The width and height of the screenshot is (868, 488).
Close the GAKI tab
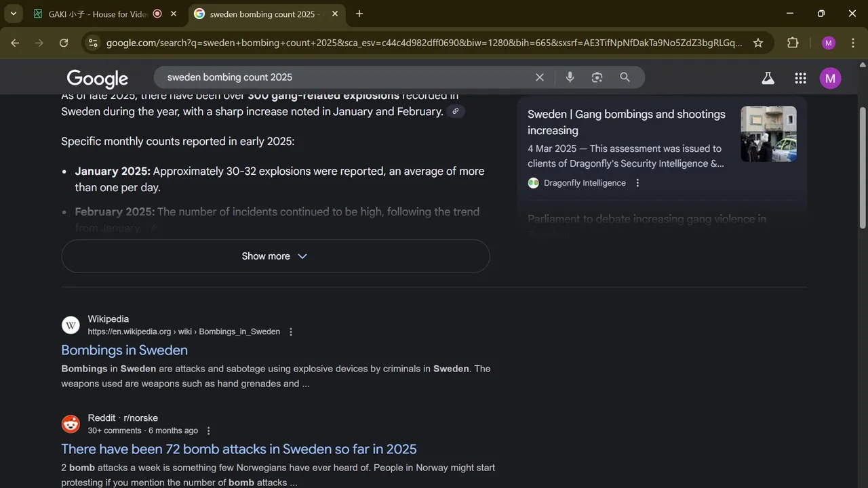(174, 14)
